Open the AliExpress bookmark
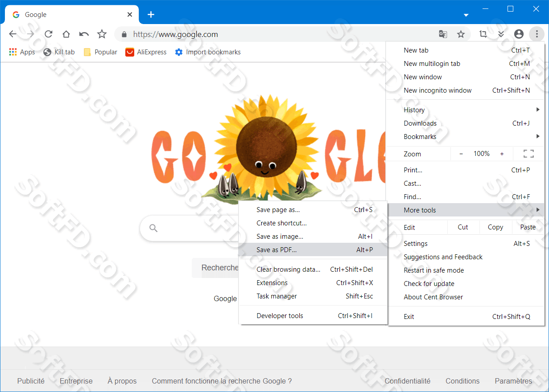Screen dimensions: 549x392 pyautogui.click(x=146, y=52)
